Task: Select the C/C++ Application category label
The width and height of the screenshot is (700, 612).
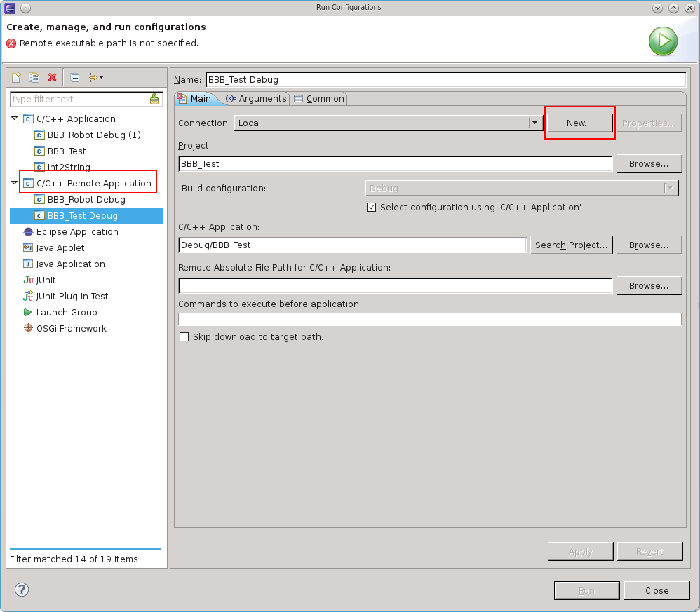Action: (x=76, y=118)
